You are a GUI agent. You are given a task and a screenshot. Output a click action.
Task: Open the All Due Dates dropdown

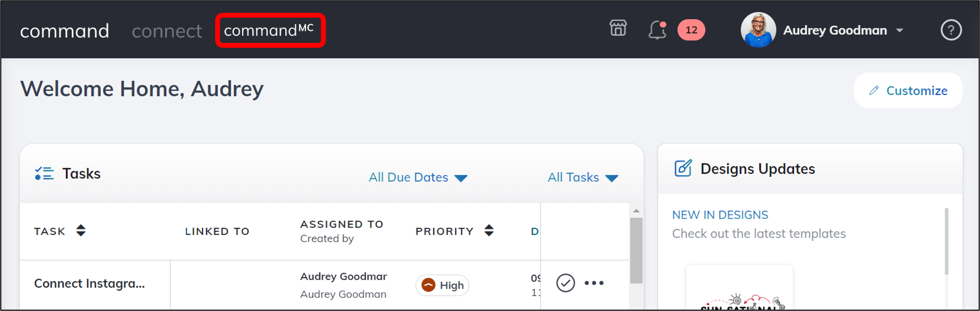point(419,177)
